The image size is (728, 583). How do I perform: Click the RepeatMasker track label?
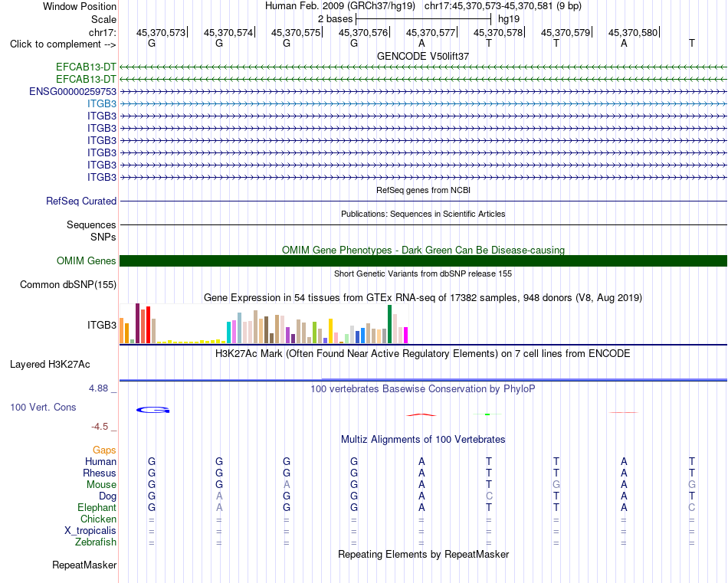click(84, 565)
